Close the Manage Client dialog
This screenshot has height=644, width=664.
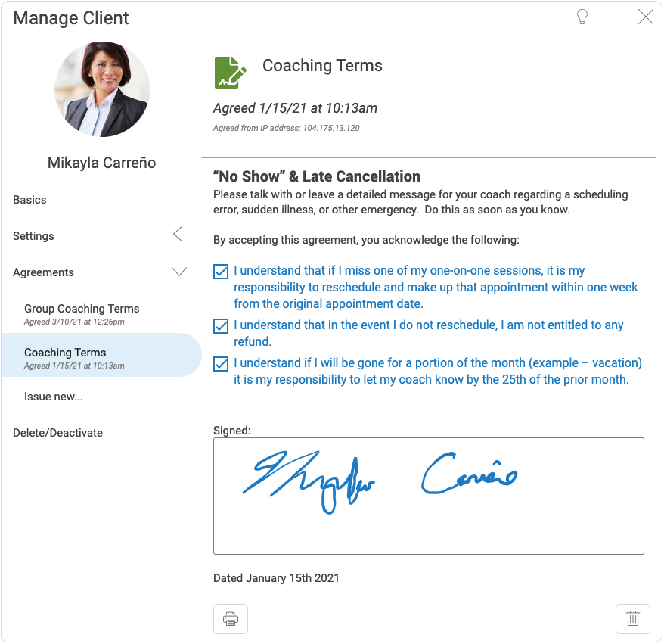645,17
